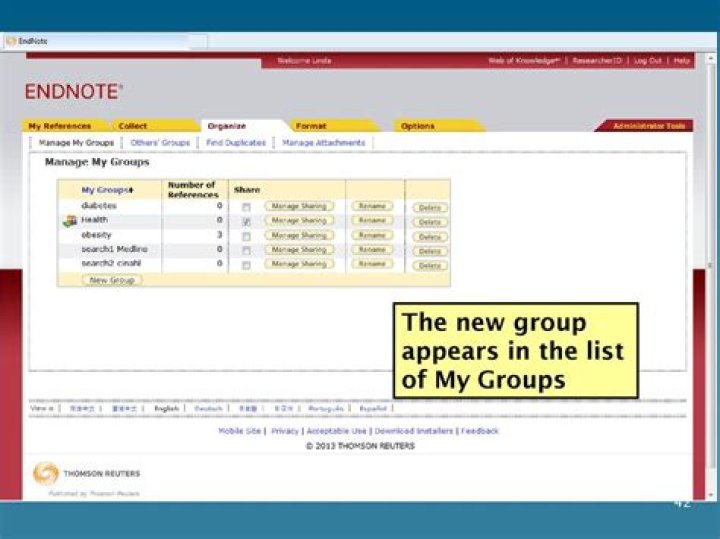This screenshot has height=539, width=720.
Task: Open the Options tab
Action: 417,126
